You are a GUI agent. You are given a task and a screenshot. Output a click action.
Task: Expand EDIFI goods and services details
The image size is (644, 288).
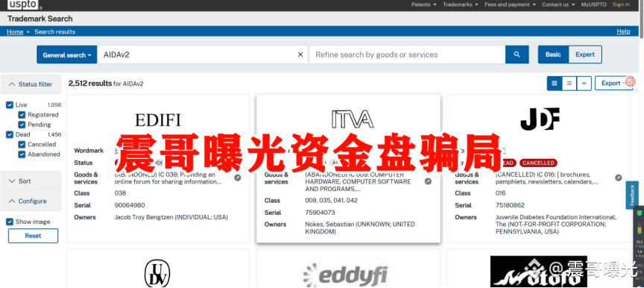point(237,178)
